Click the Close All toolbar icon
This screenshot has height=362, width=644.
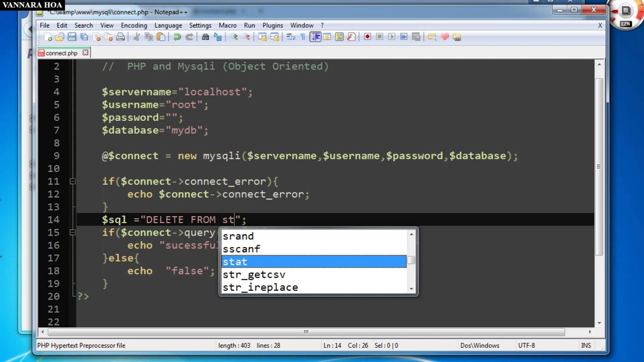click(x=108, y=37)
